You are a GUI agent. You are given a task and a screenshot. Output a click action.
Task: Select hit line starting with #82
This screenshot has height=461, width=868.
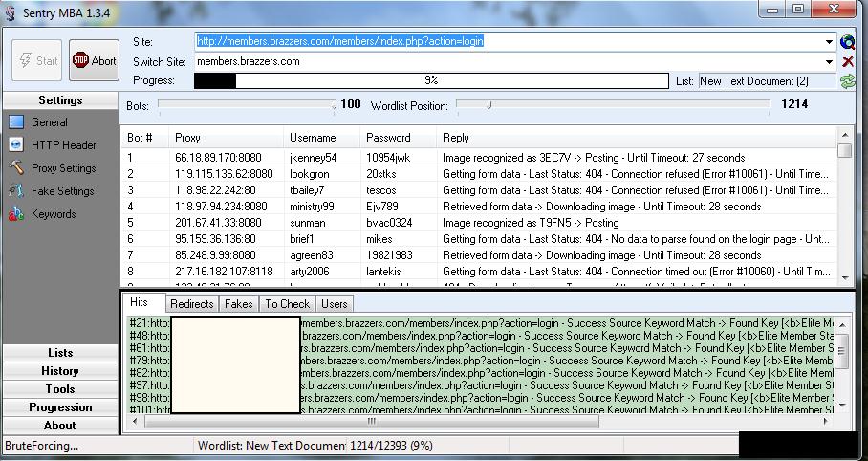pyautogui.click(x=481, y=373)
